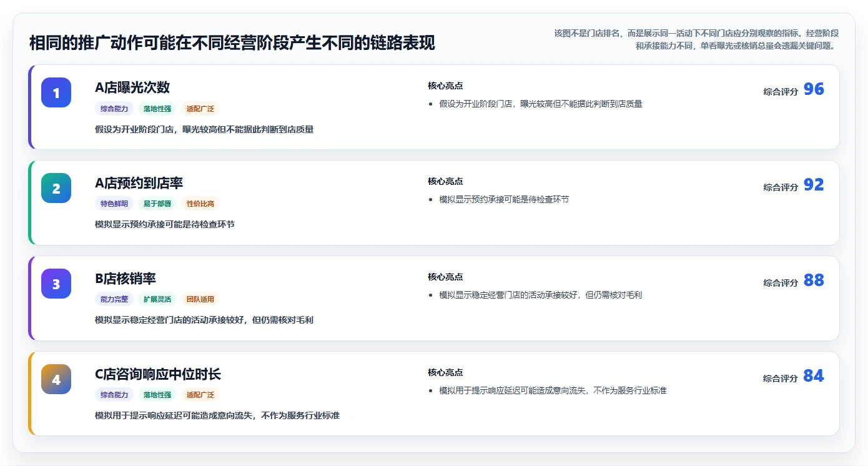Select the 特色鲜明 tag
Image resolution: width=868 pixels, height=466 pixels.
tap(114, 204)
